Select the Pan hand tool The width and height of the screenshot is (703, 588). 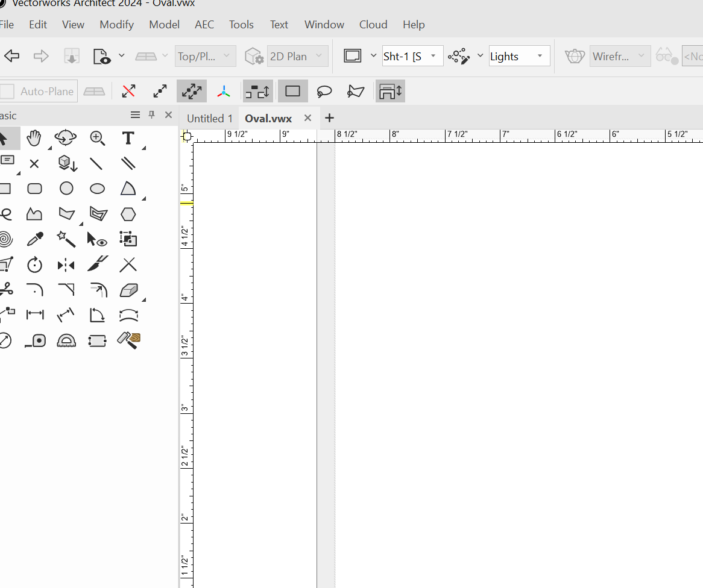34,138
